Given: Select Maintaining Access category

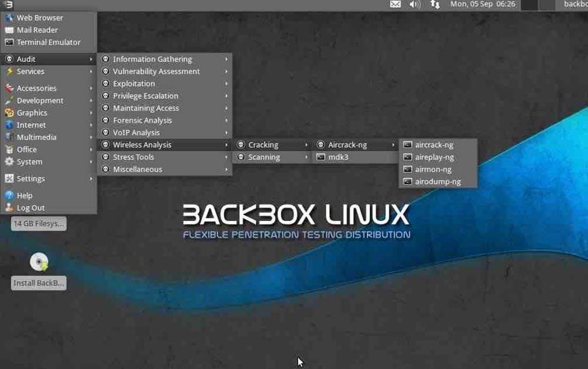Looking at the screenshot, I should coord(165,108).
